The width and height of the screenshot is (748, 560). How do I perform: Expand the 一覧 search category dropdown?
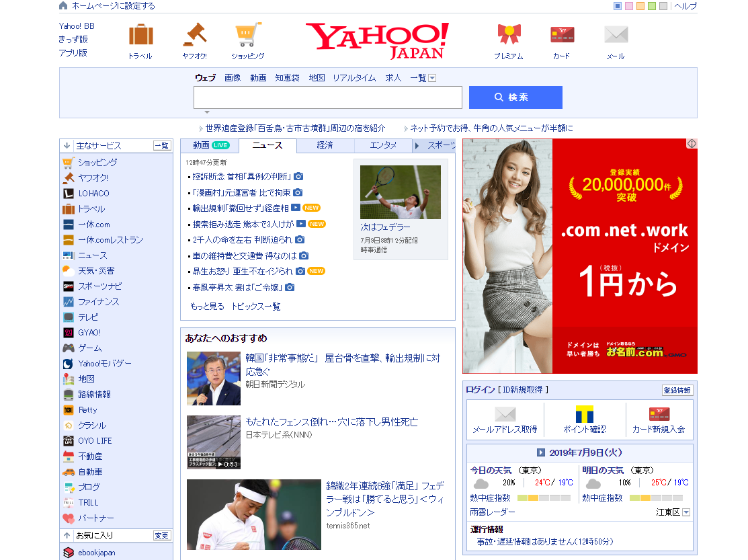pos(432,78)
